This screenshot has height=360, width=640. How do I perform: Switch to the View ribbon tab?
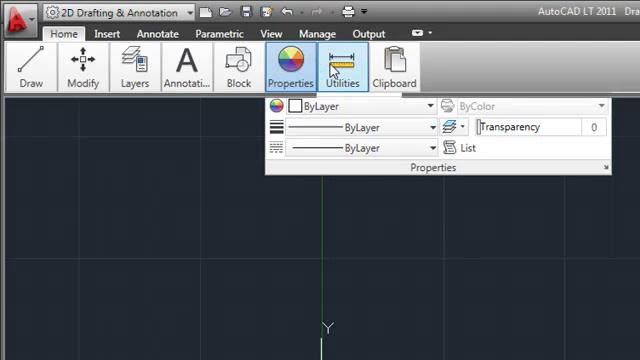271,34
